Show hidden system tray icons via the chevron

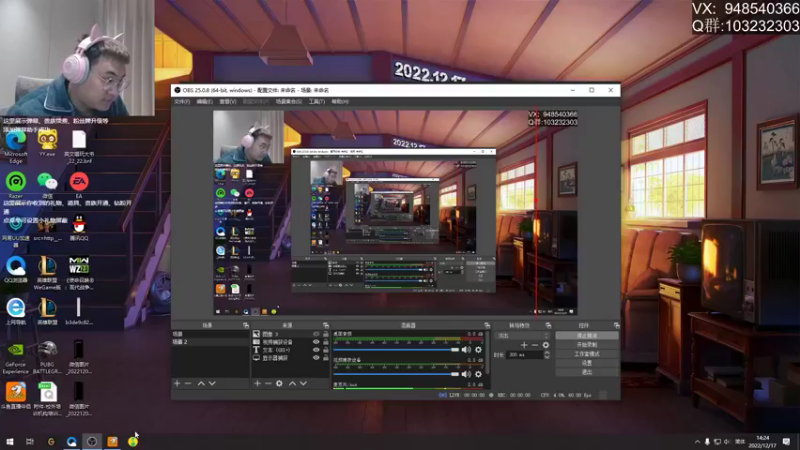pos(697,442)
